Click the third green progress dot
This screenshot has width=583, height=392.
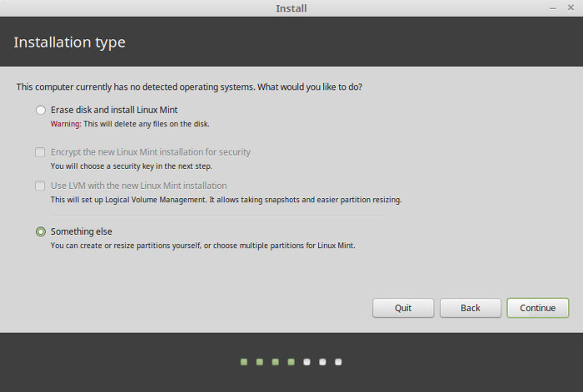[x=275, y=362]
